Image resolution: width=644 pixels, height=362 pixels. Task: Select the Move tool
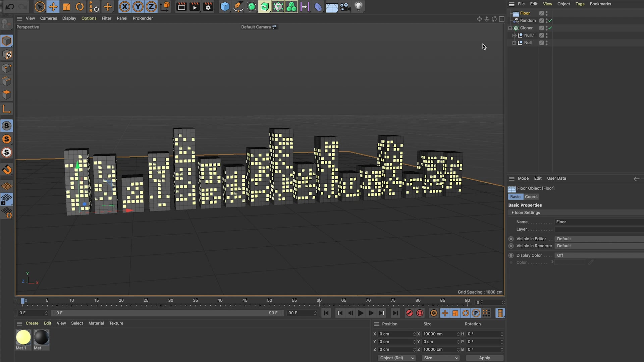53,6
